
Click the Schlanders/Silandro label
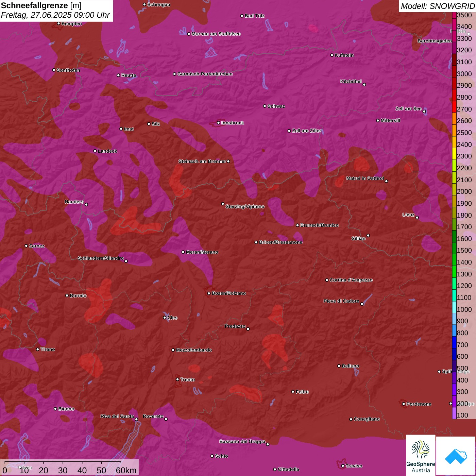coord(101,258)
